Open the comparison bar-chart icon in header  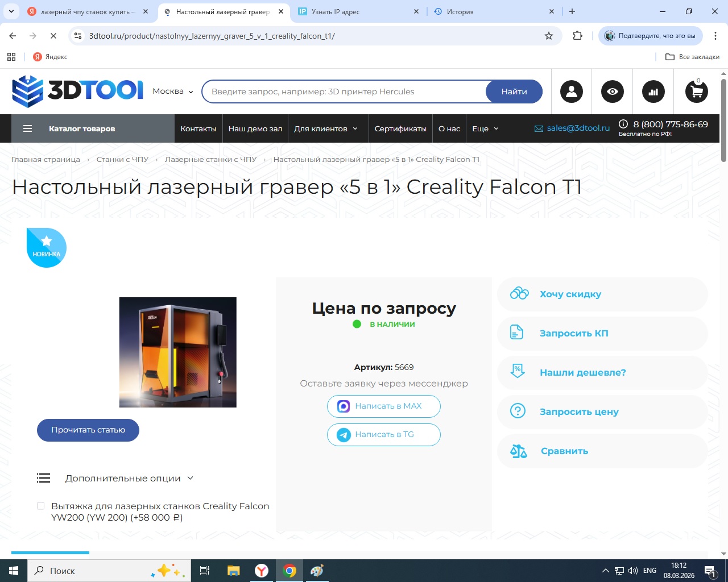[x=653, y=92]
